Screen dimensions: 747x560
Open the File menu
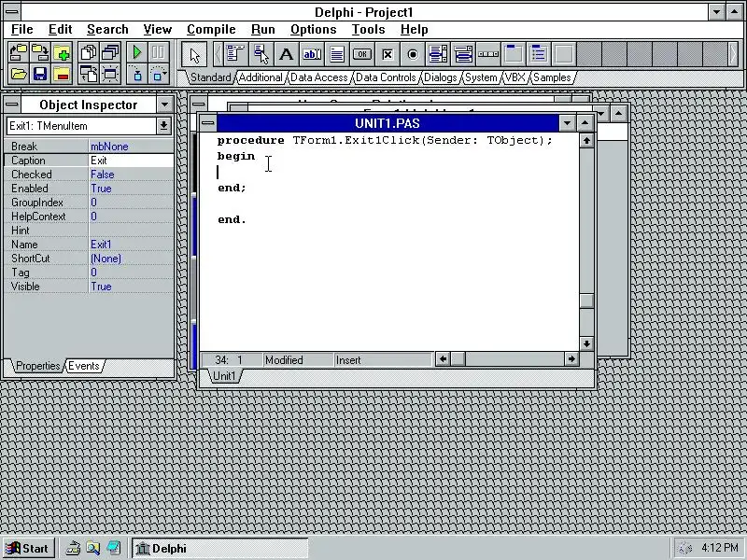coord(21,30)
